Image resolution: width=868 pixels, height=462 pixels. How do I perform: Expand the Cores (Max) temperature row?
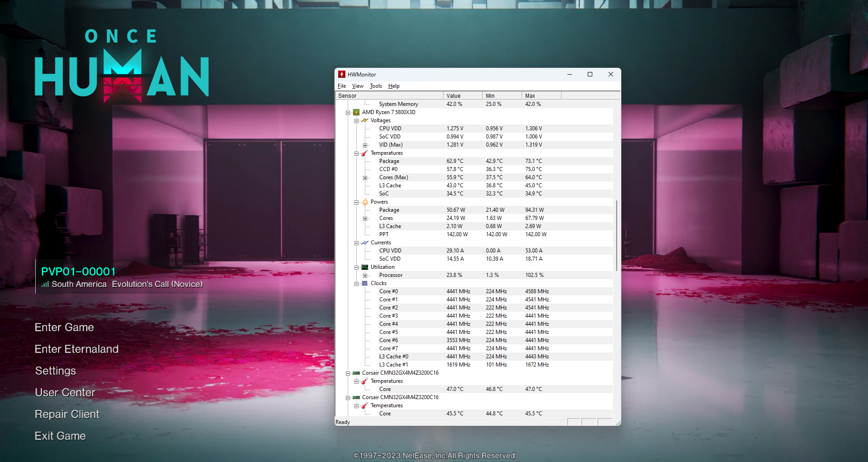[365, 178]
